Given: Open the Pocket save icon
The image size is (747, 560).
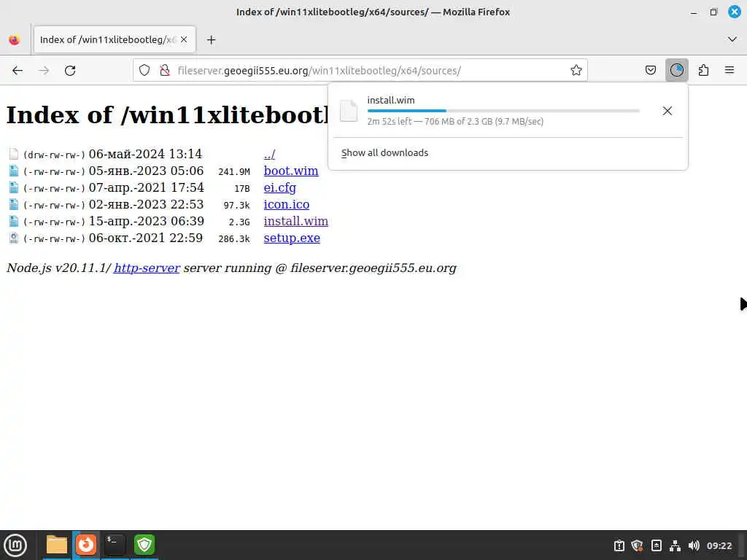Looking at the screenshot, I should [x=650, y=71].
